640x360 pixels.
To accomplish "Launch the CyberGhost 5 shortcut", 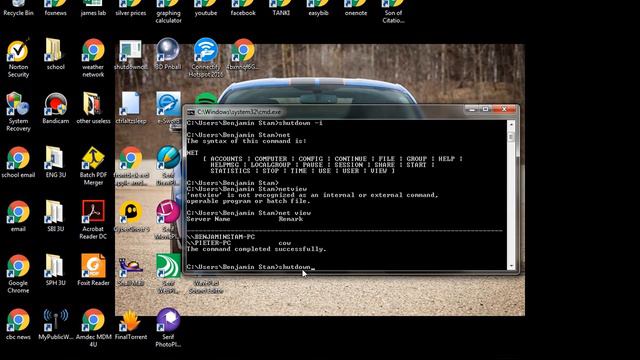I will [x=131, y=216].
